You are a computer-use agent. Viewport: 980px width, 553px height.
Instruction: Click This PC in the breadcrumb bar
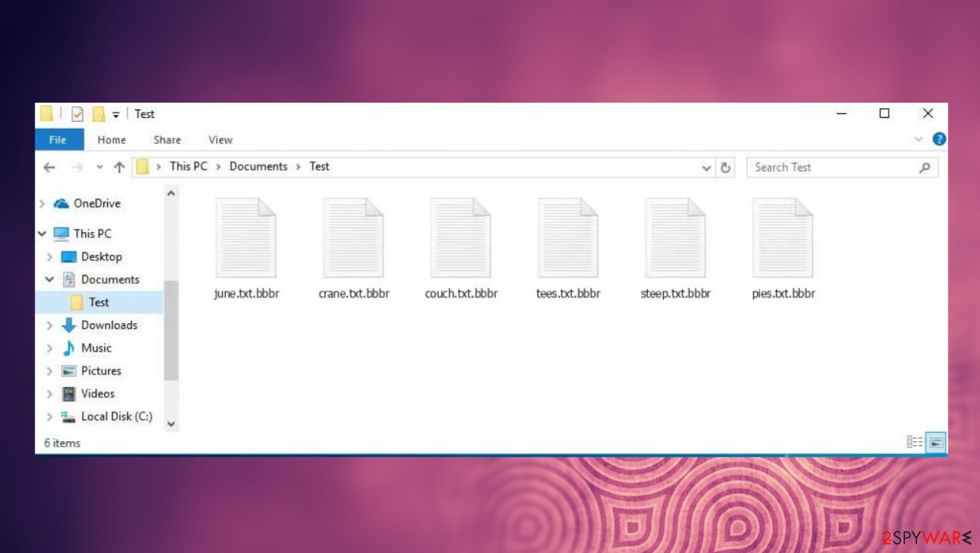tap(188, 166)
